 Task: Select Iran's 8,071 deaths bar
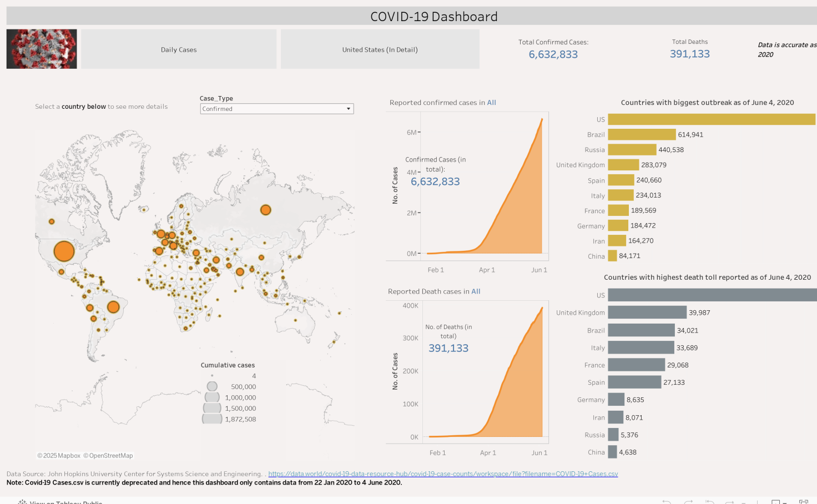click(616, 417)
